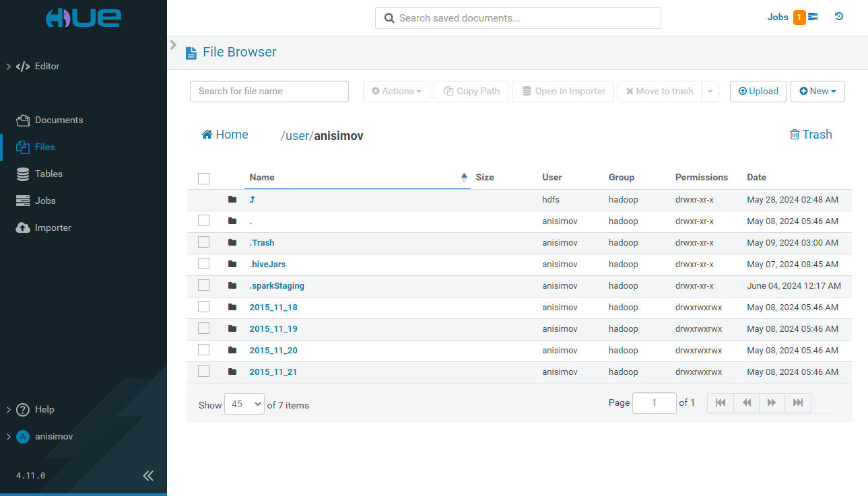Click the File Browser document icon
Image resolution: width=868 pixels, height=496 pixels.
tap(191, 52)
